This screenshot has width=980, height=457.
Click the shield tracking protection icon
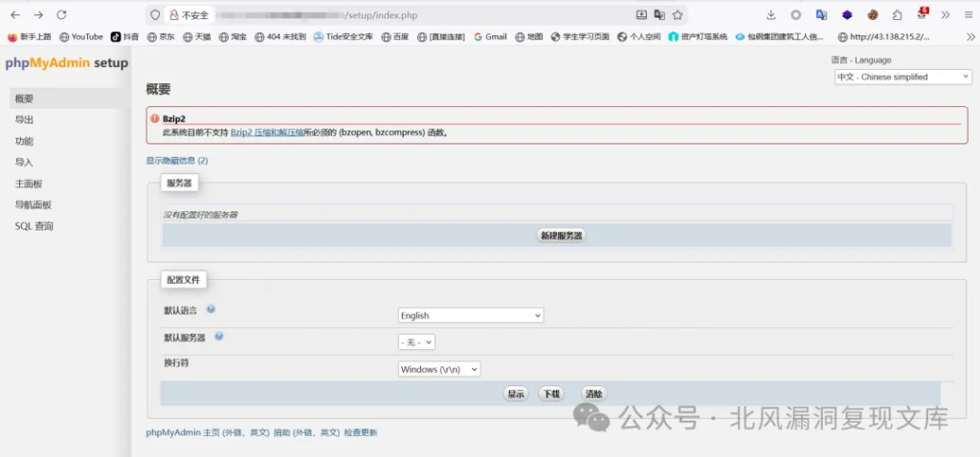(155, 15)
